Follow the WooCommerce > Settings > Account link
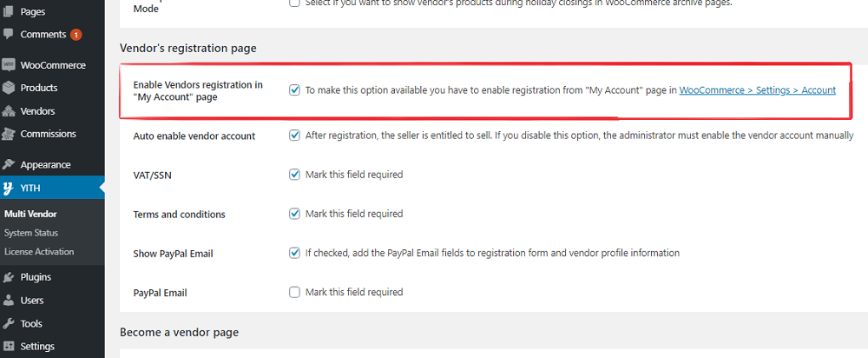Viewport: 868px width, 358px height. tap(757, 90)
